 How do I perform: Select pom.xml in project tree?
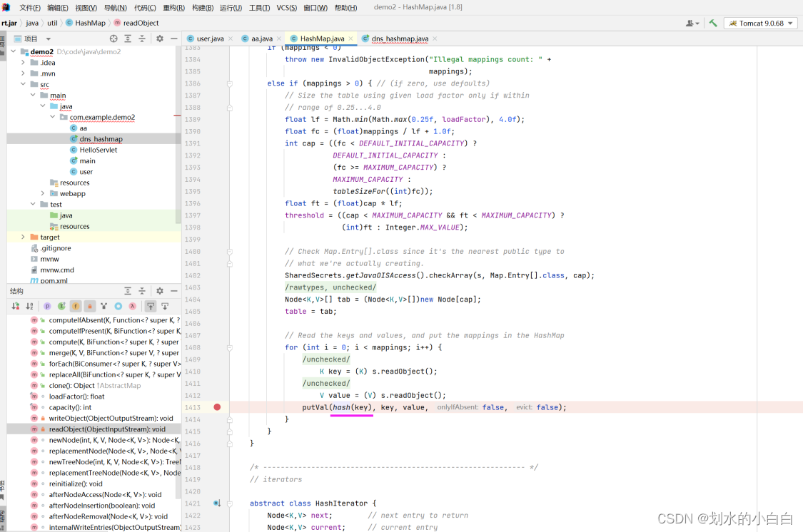[54, 280]
